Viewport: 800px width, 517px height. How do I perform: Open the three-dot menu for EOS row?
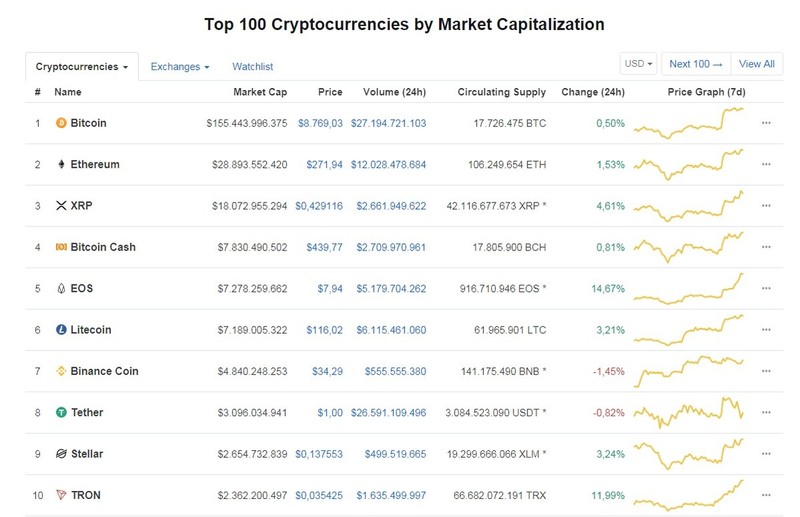tap(766, 288)
